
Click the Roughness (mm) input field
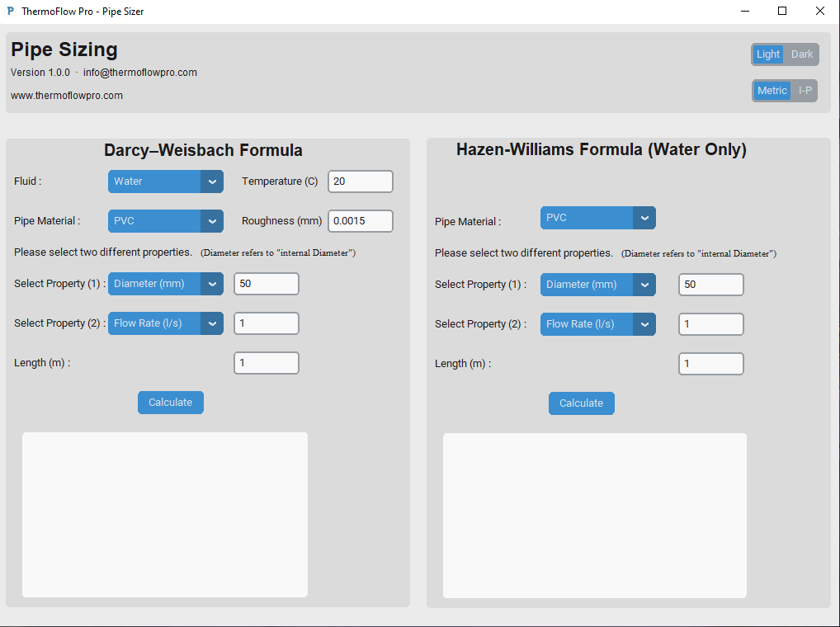pos(361,221)
